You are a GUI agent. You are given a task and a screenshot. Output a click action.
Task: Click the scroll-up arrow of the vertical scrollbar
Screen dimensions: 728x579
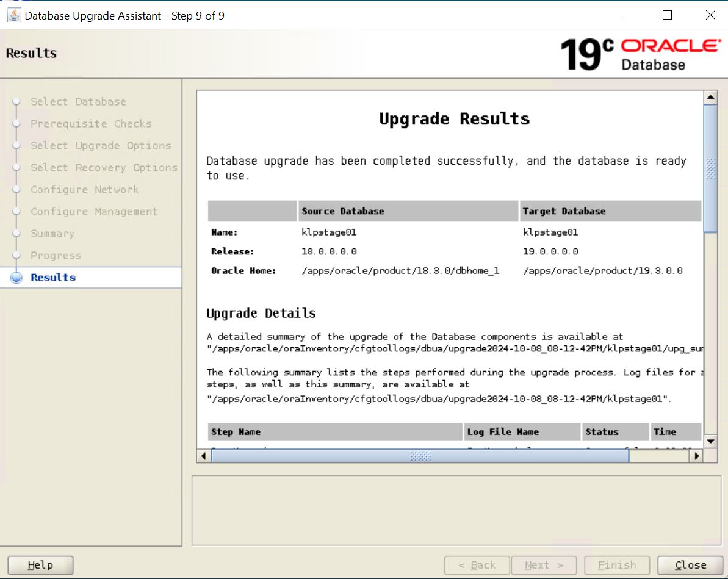coord(710,98)
